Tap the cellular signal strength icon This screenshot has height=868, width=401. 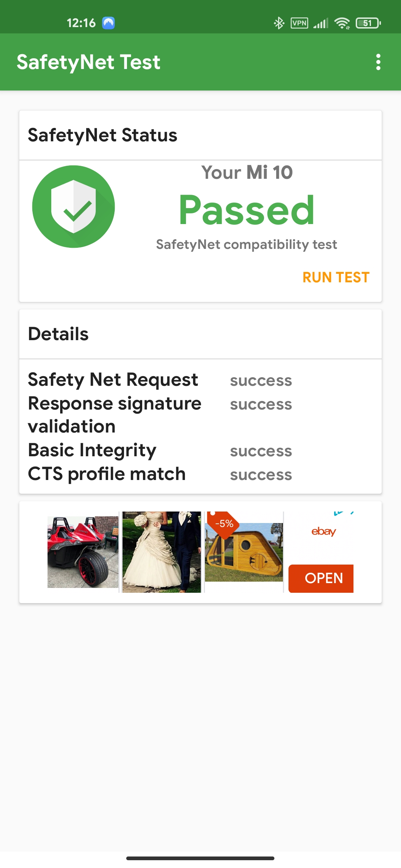[321, 23]
